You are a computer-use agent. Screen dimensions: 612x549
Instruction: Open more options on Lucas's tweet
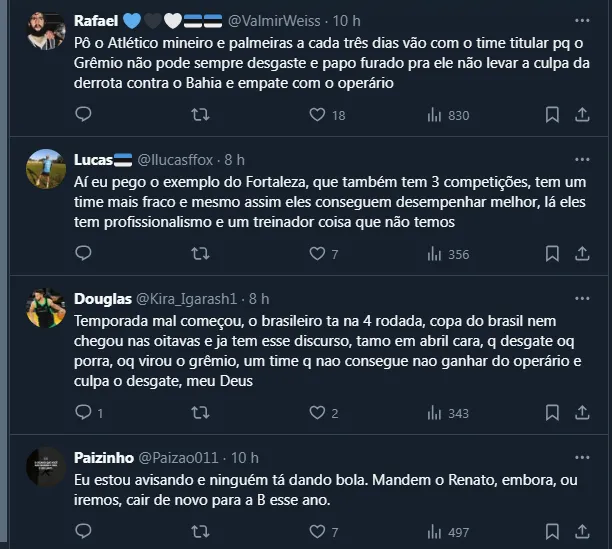[x=582, y=160]
